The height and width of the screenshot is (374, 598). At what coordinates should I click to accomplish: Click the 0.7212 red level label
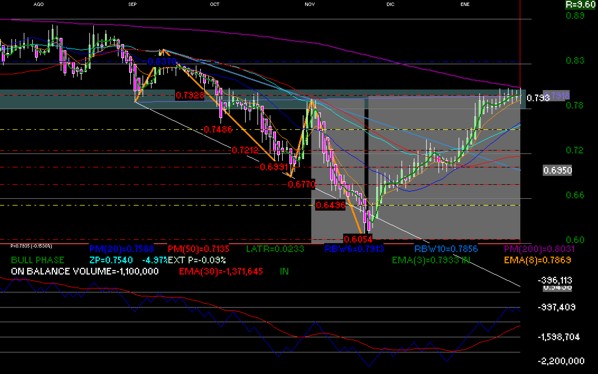[x=245, y=151]
